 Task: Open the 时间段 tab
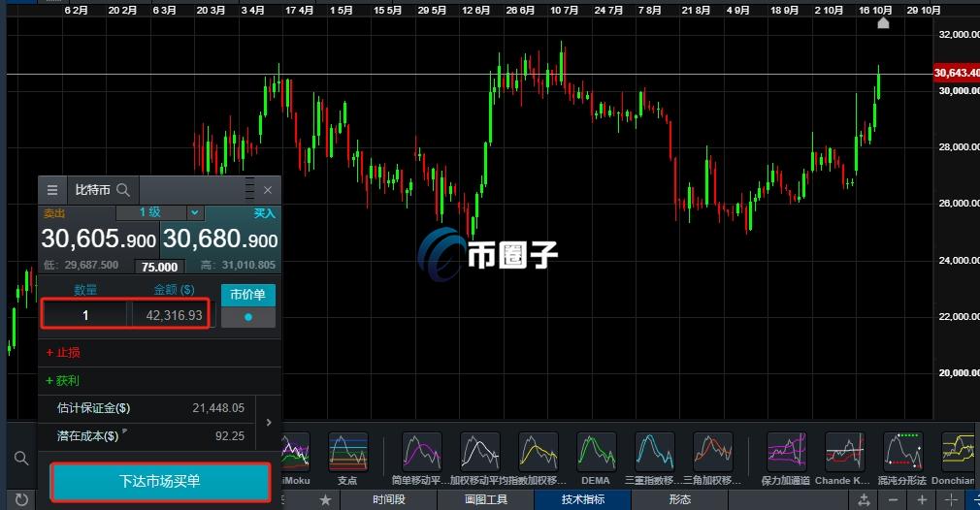(x=389, y=499)
